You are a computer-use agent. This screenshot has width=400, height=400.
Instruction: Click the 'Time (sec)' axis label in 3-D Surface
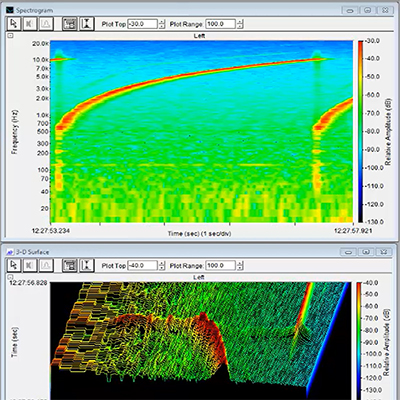[14, 342]
